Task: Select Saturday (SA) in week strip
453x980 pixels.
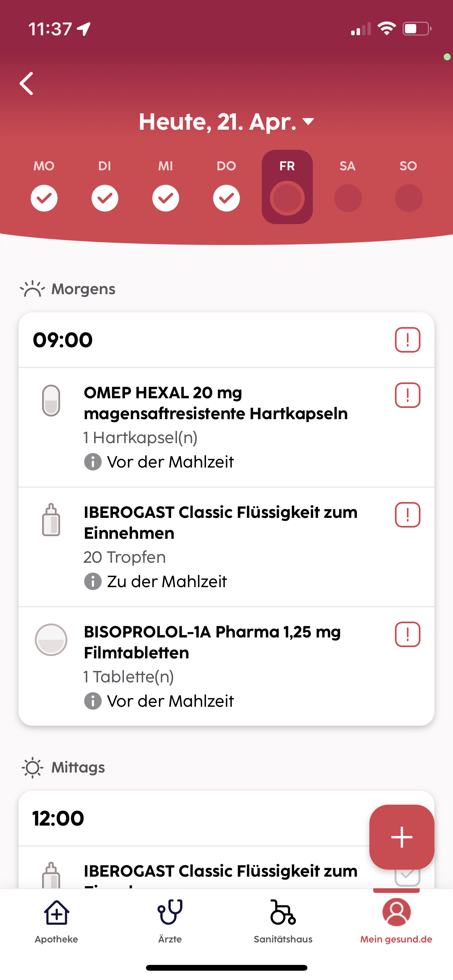Action: click(x=348, y=198)
